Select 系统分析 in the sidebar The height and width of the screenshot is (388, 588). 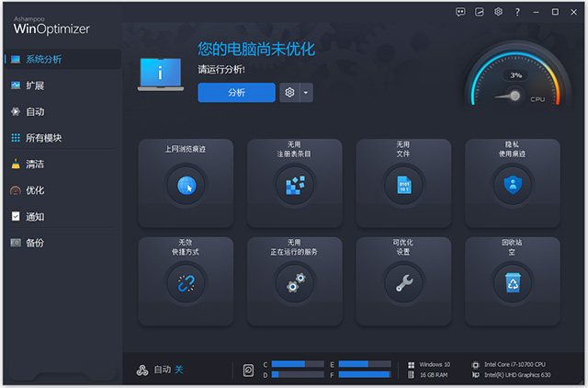tap(62, 59)
